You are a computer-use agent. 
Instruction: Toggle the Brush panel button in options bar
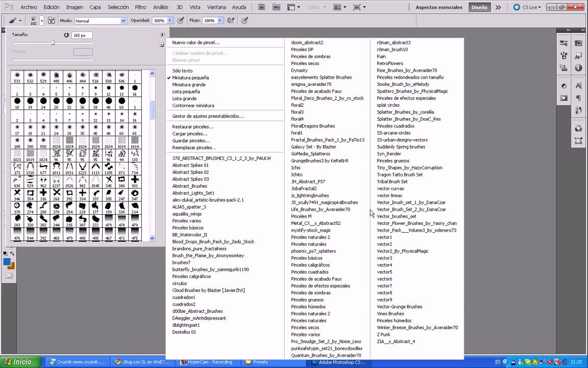[x=52, y=20]
